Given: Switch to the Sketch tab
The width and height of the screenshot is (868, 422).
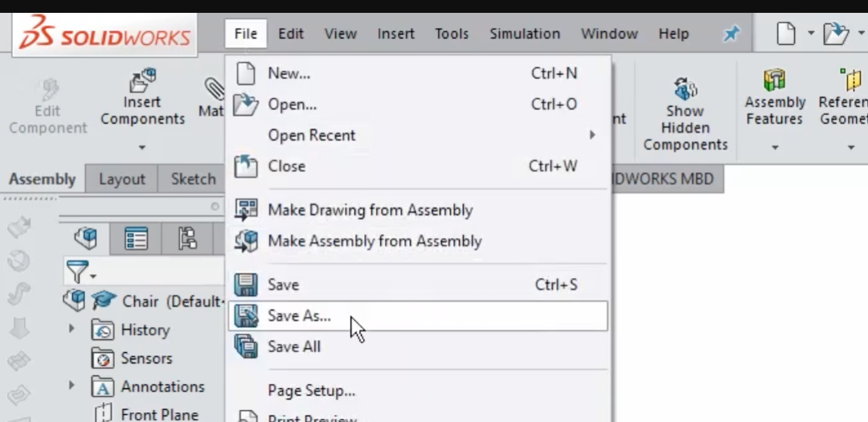Looking at the screenshot, I should click(x=193, y=179).
